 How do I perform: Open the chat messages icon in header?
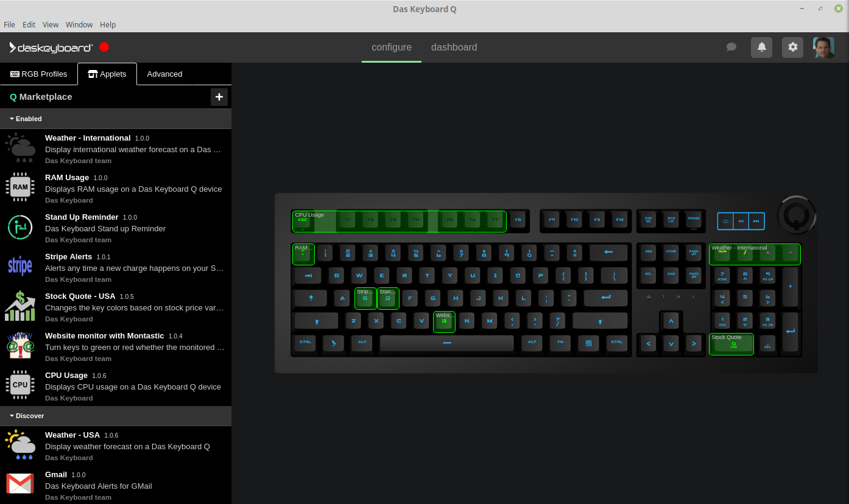tap(731, 47)
